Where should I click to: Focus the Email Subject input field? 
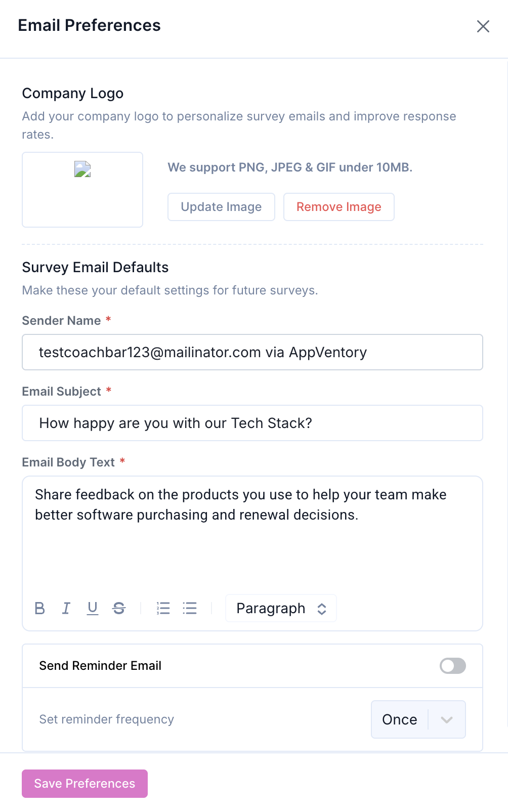coord(252,423)
